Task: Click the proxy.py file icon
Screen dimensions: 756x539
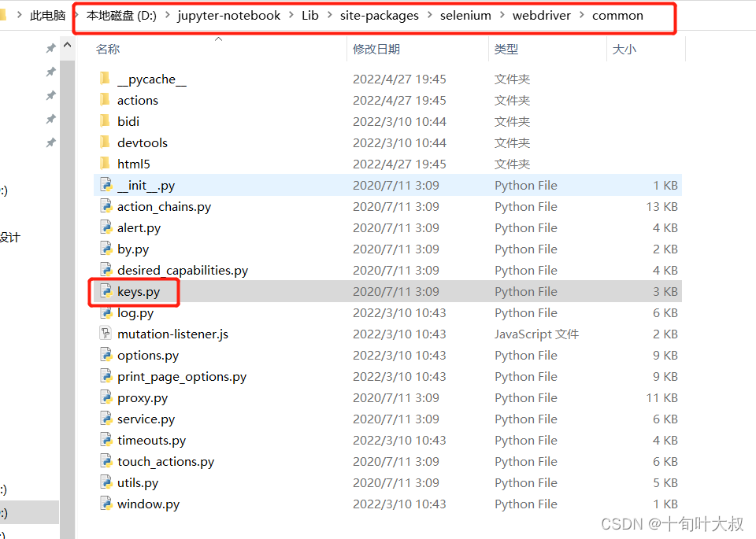Action: 106,397
